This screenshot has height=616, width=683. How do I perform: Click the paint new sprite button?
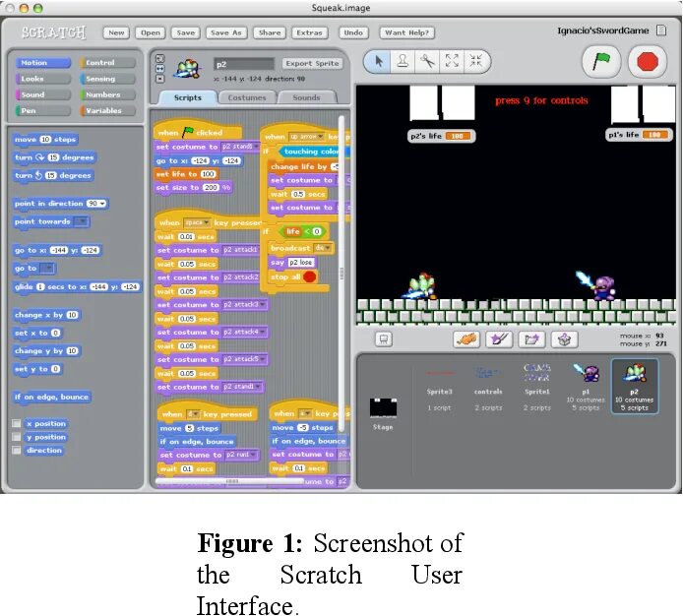point(500,339)
